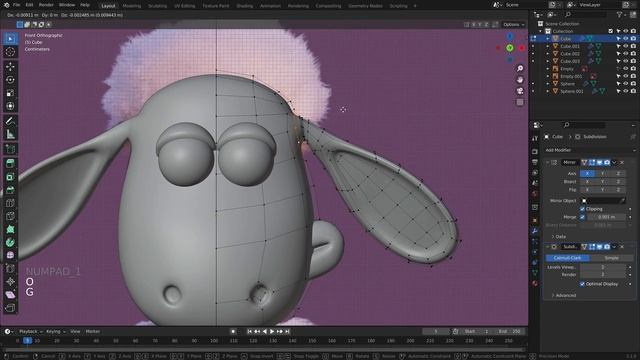640x360 pixels.
Task: Toggle visibility eye for Empty.001
Action: (625, 76)
